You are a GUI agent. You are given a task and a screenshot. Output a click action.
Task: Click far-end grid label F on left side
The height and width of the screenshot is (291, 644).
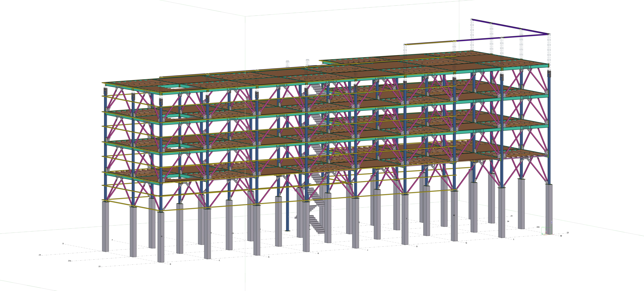click(112, 240)
